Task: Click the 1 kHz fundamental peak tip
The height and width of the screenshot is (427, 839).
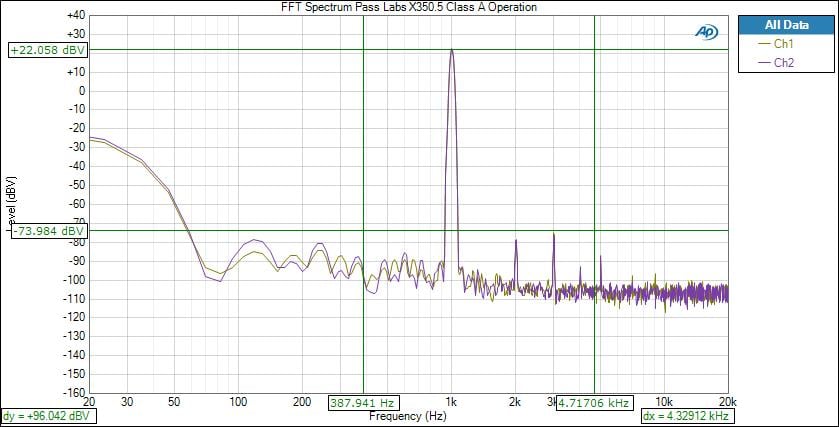Action: 452,50
